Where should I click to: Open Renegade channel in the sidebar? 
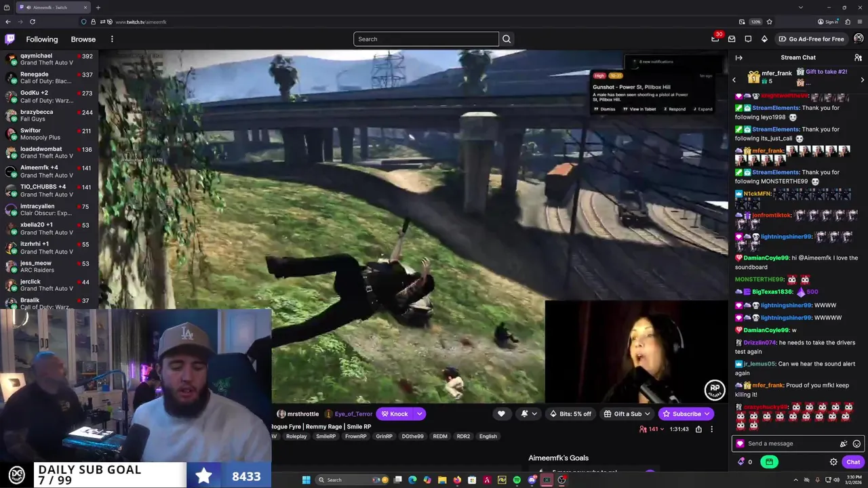[x=49, y=77]
